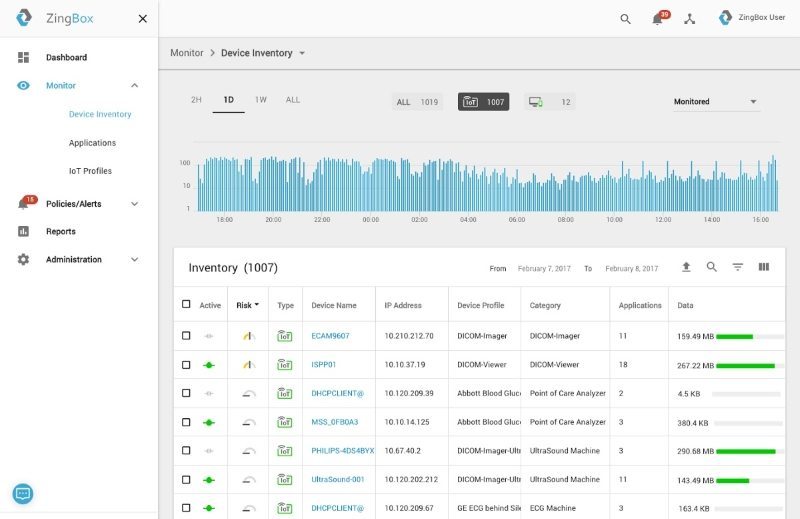Image resolution: width=800 pixels, height=519 pixels.
Task: Open the ISPP01 device link
Action: click(x=323, y=364)
